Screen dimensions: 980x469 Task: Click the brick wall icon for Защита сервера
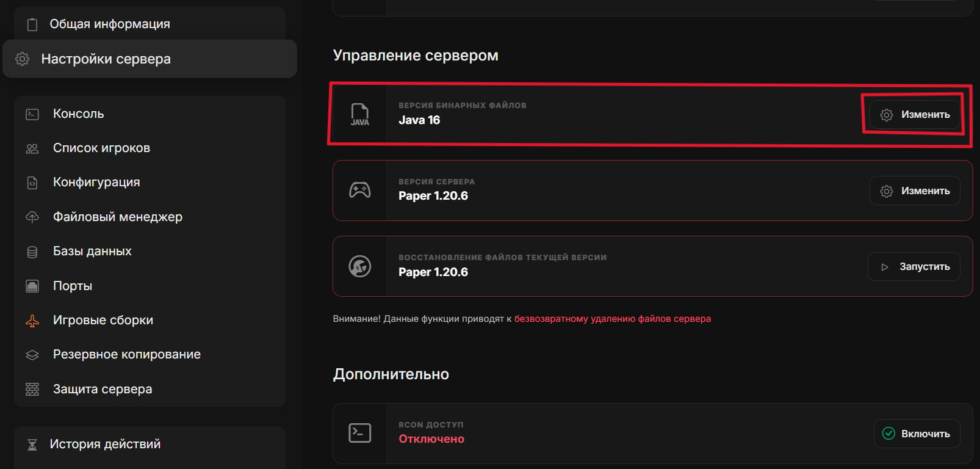pos(32,389)
